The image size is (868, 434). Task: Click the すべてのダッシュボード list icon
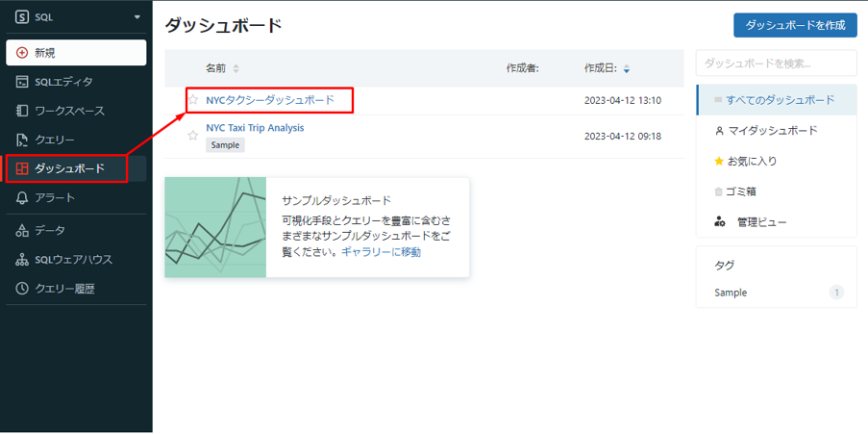[719, 100]
